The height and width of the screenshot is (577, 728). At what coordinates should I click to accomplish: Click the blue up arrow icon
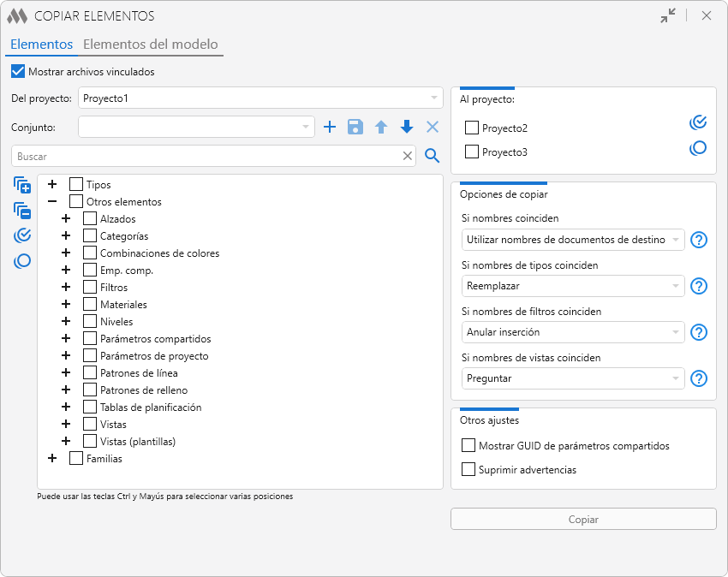coord(381,128)
